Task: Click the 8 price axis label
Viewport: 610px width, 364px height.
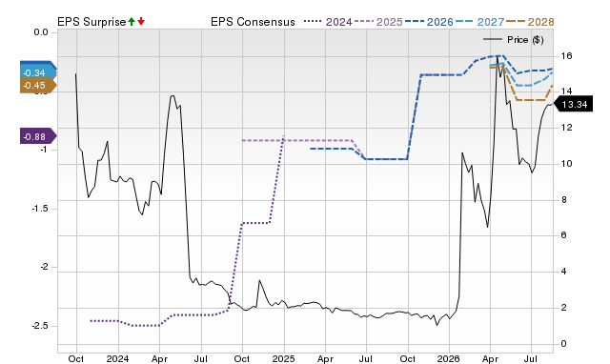Action: [x=564, y=200]
